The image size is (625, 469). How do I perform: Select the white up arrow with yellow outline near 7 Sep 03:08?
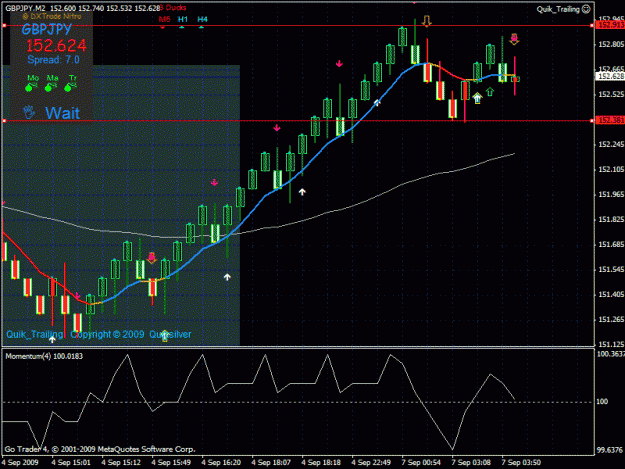[x=477, y=98]
